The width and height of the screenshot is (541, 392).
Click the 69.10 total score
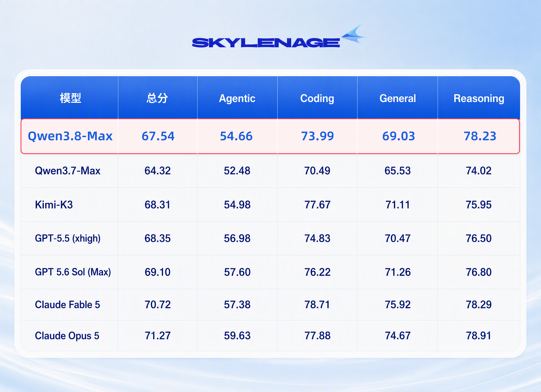[157, 272]
